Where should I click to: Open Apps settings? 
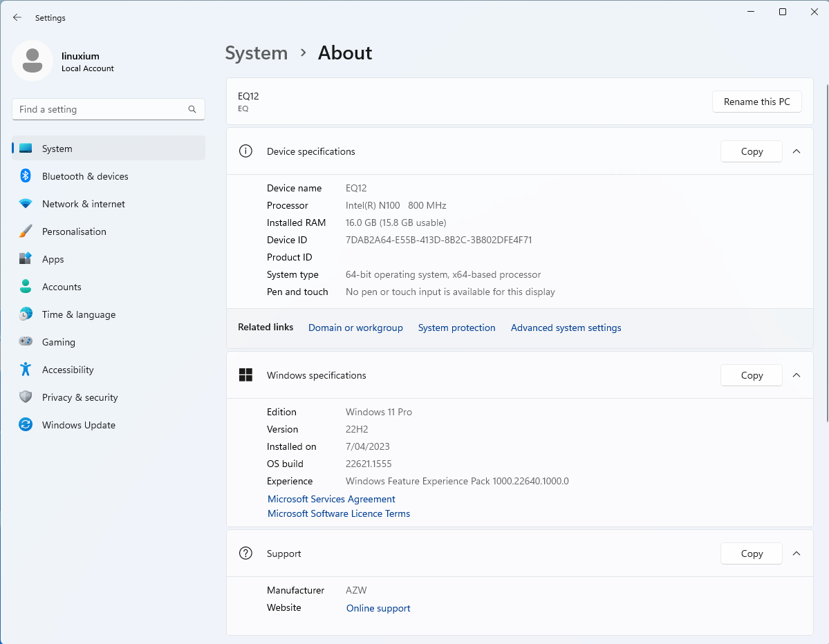point(109,259)
